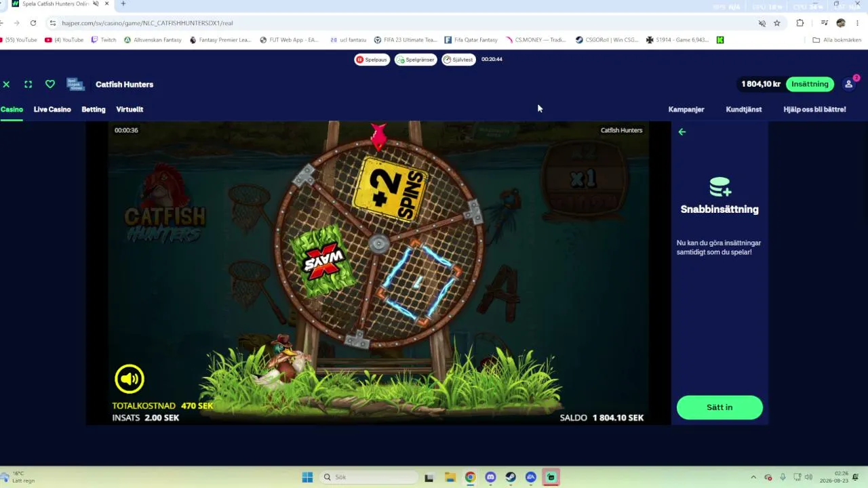This screenshot has height=488, width=868.
Task: Open Fifa Qatar Fantasy bookmark
Action: coord(471,40)
